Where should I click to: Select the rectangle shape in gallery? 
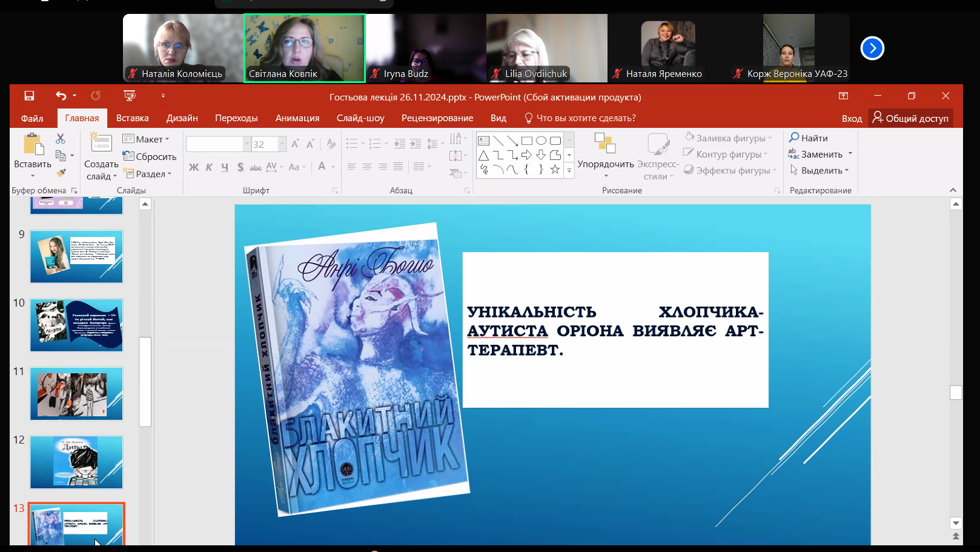[x=527, y=141]
